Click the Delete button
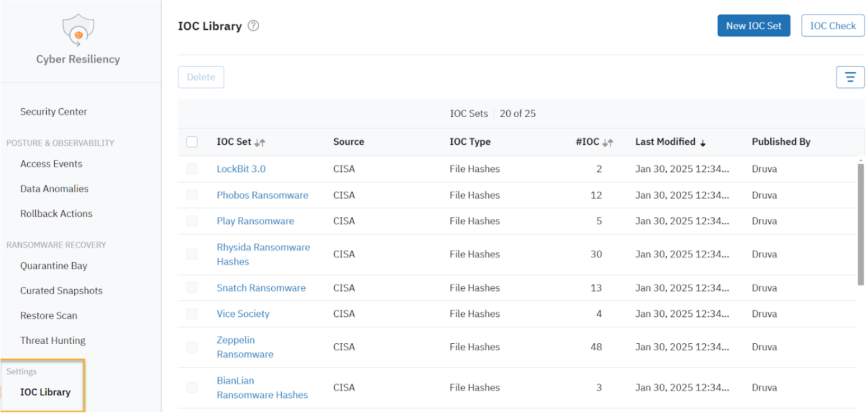Screen dimensions: 868x416 coord(201,77)
